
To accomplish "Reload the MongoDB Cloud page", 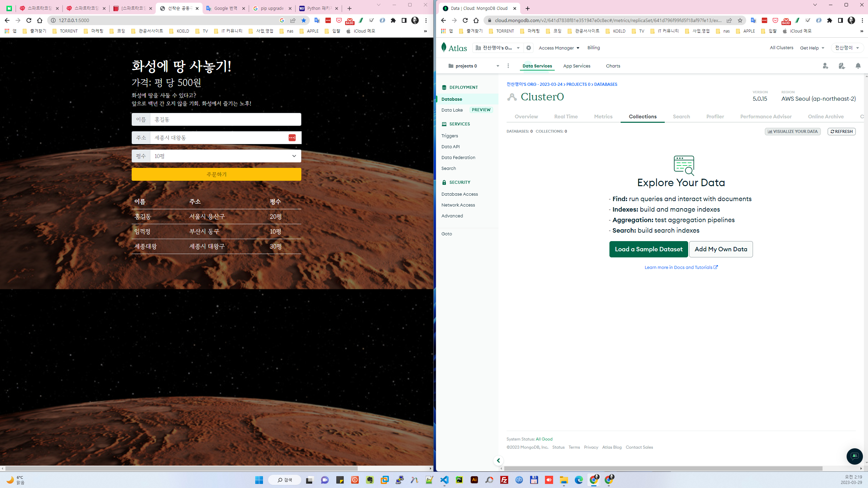I will [x=465, y=20].
